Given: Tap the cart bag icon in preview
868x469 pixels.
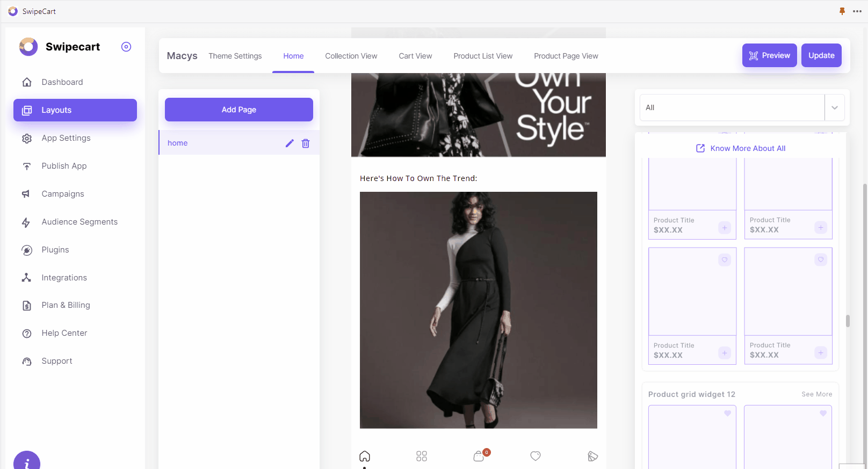Looking at the screenshot, I should tap(479, 456).
